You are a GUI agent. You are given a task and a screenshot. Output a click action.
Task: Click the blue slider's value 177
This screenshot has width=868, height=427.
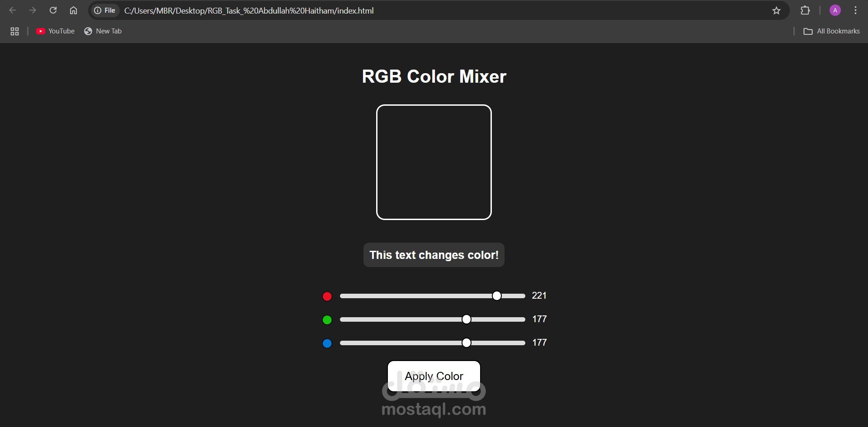(x=539, y=343)
